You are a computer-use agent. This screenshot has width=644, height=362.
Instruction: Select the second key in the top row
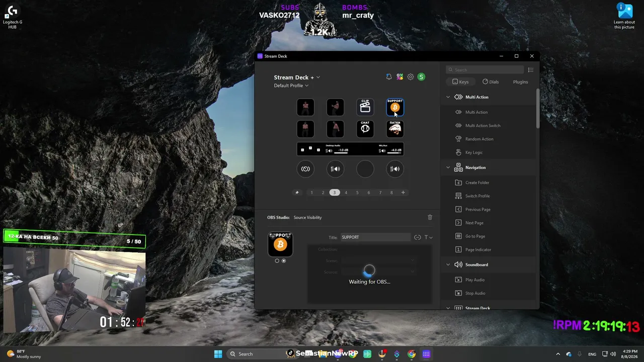tap(335, 107)
